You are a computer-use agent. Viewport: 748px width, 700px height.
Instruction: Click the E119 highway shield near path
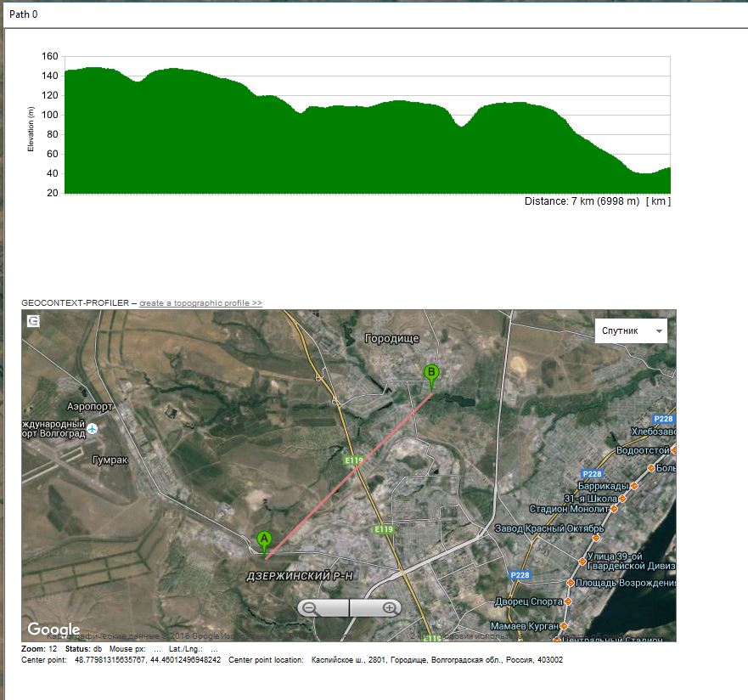click(353, 460)
